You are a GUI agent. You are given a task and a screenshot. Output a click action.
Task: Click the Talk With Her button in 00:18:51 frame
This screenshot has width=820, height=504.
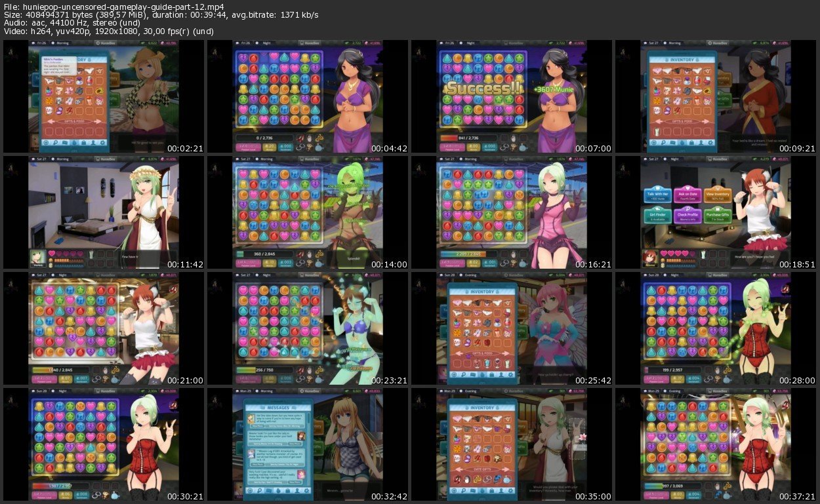[x=658, y=194]
